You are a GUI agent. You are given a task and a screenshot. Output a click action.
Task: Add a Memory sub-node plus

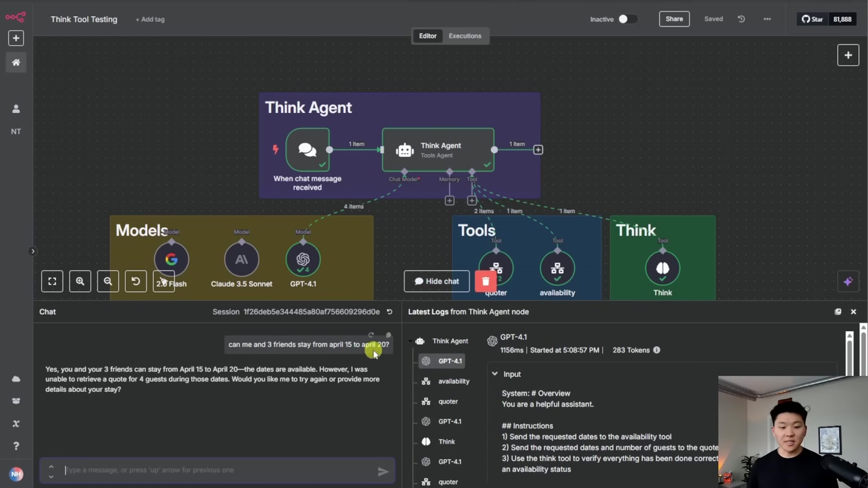[x=449, y=201]
